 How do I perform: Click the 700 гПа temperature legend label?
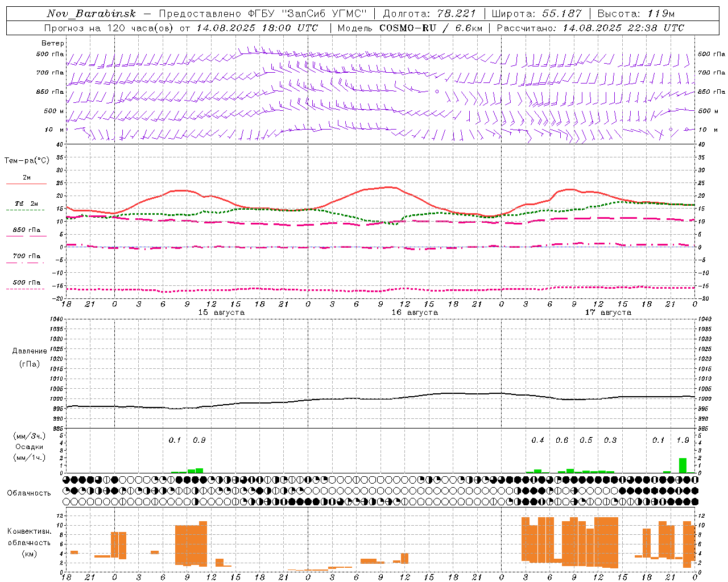27,256
